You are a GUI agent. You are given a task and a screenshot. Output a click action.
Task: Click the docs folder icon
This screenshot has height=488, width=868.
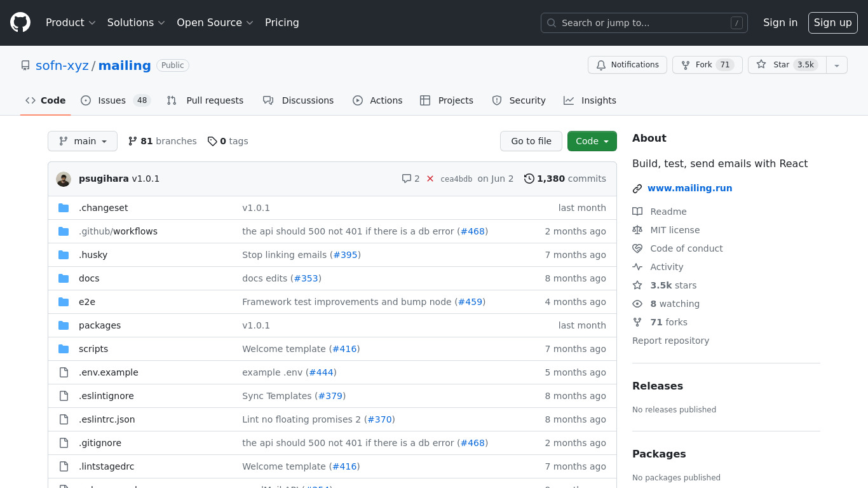(64, 278)
